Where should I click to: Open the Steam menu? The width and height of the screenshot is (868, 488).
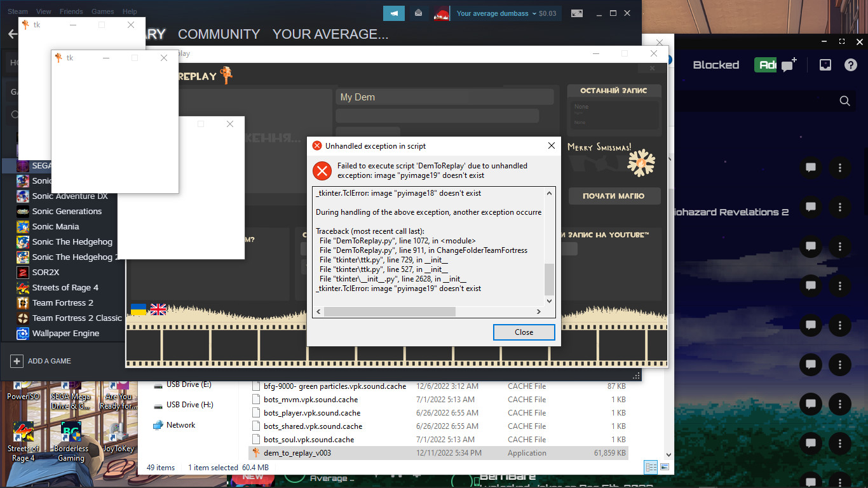[17, 11]
